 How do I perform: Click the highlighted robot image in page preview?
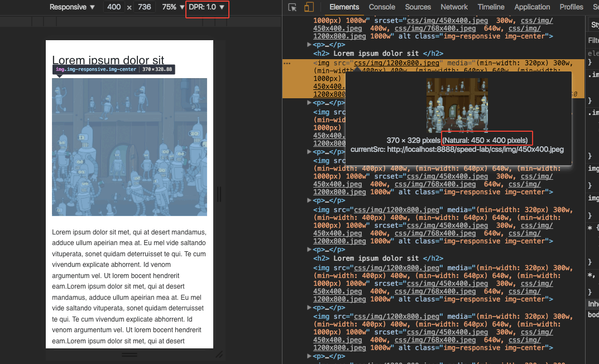click(x=130, y=147)
